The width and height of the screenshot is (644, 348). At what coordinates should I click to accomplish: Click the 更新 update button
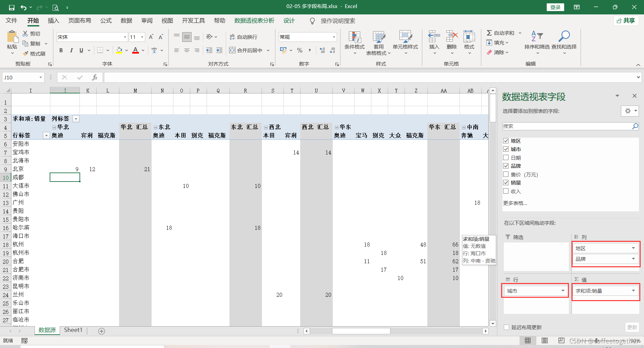tap(632, 327)
